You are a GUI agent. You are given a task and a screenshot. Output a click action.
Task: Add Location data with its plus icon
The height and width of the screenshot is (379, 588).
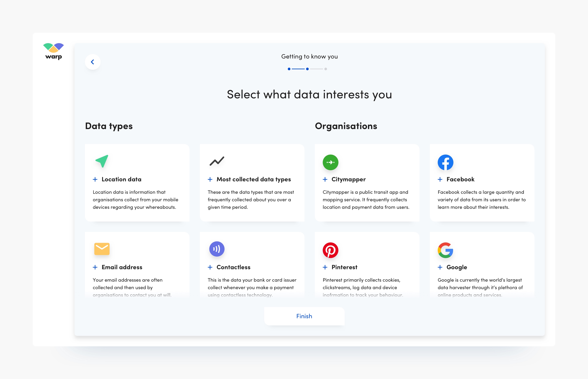(95, 179)
